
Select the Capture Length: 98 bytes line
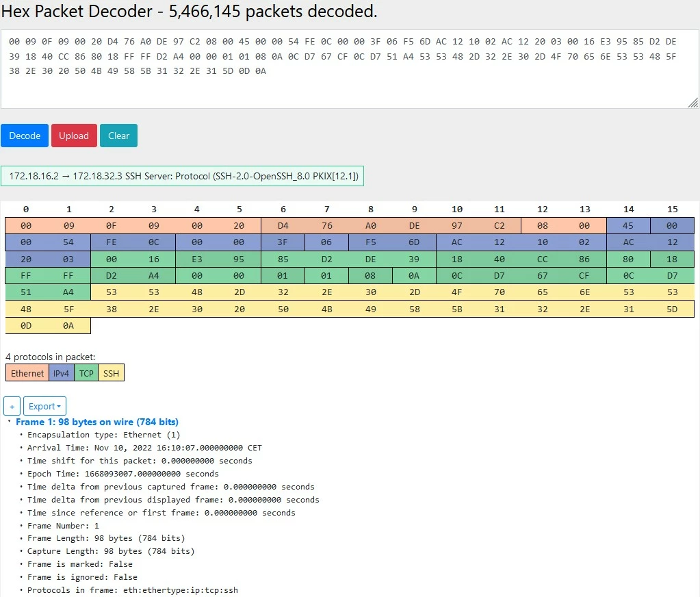pyautogui.click(x=111, y=551)
